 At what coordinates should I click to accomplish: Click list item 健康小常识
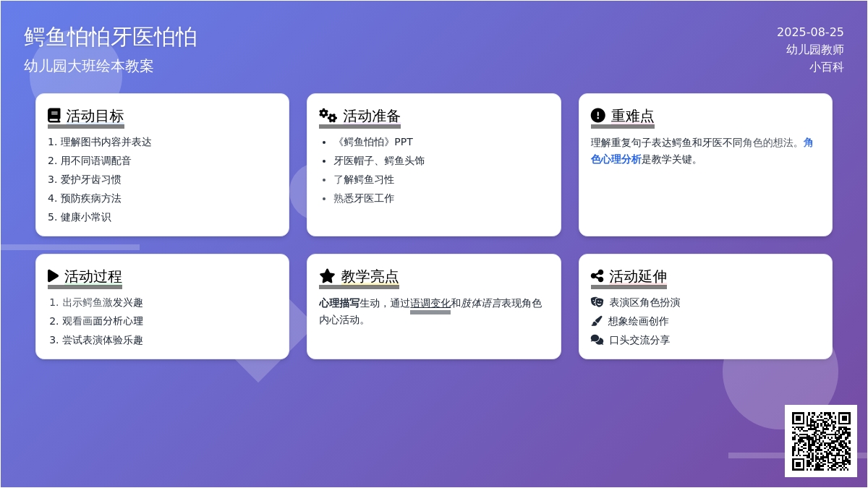(85, 217)
